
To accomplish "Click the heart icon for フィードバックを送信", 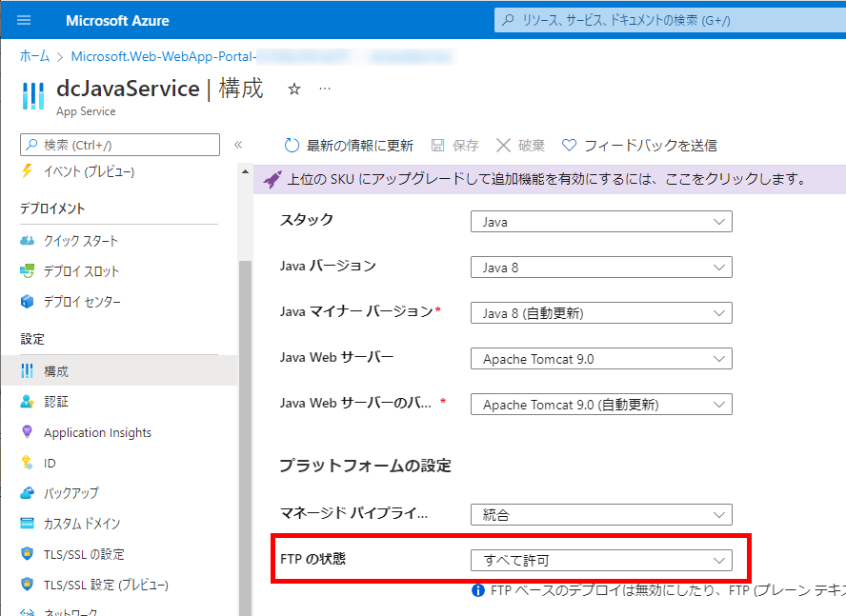I will [x=569, y=146].
